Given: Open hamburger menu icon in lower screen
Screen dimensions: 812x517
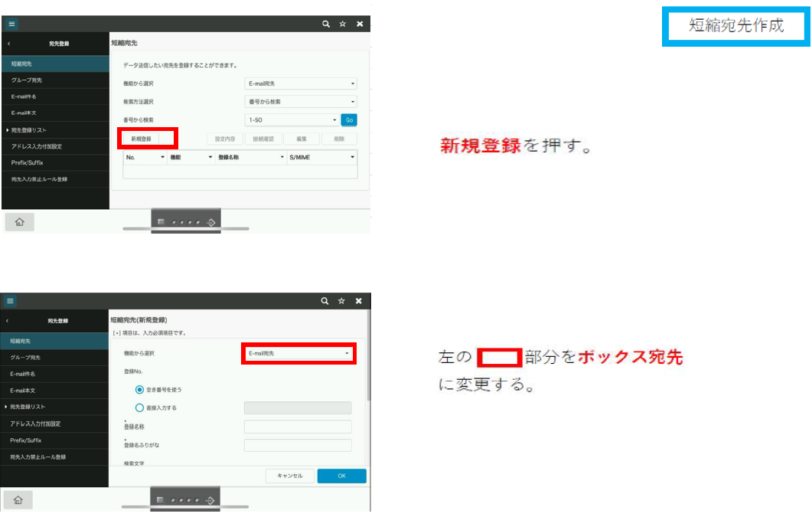Looking at the screenshot, I should (x=11, y=302).
